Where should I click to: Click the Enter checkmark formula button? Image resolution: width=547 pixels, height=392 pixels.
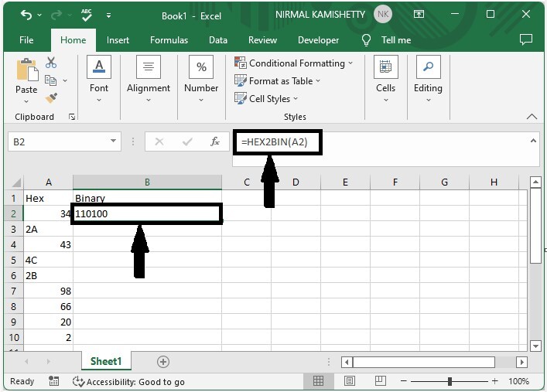pos(187,141)
